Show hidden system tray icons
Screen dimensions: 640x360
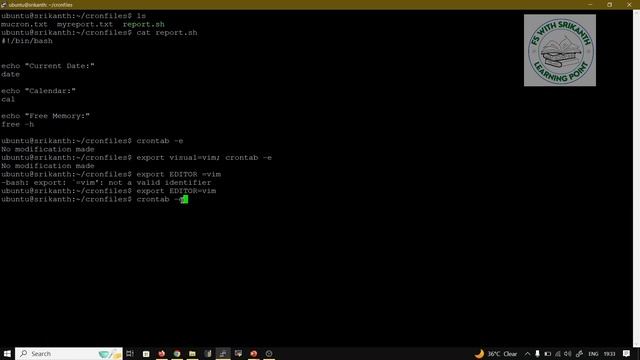tap(527, 354)
